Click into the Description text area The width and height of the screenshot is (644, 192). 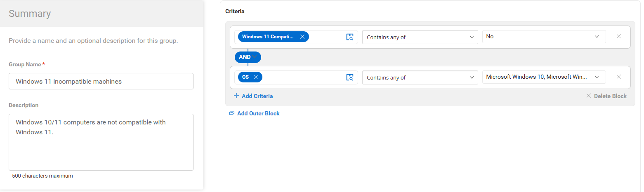tap(101, 142)
